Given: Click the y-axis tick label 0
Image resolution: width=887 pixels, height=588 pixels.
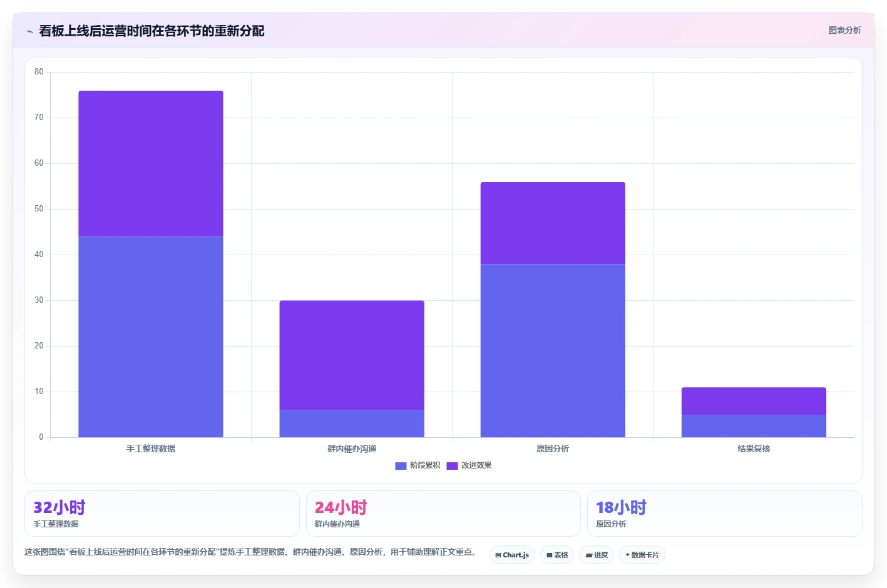Looking at the screenshot, I should click(x=41, y=437).
